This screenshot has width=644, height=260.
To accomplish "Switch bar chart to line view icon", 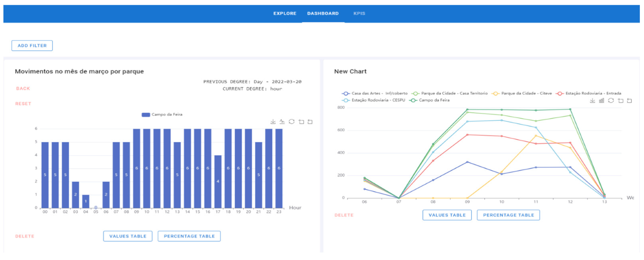I will pyautogui.click(x=282, y=122).
